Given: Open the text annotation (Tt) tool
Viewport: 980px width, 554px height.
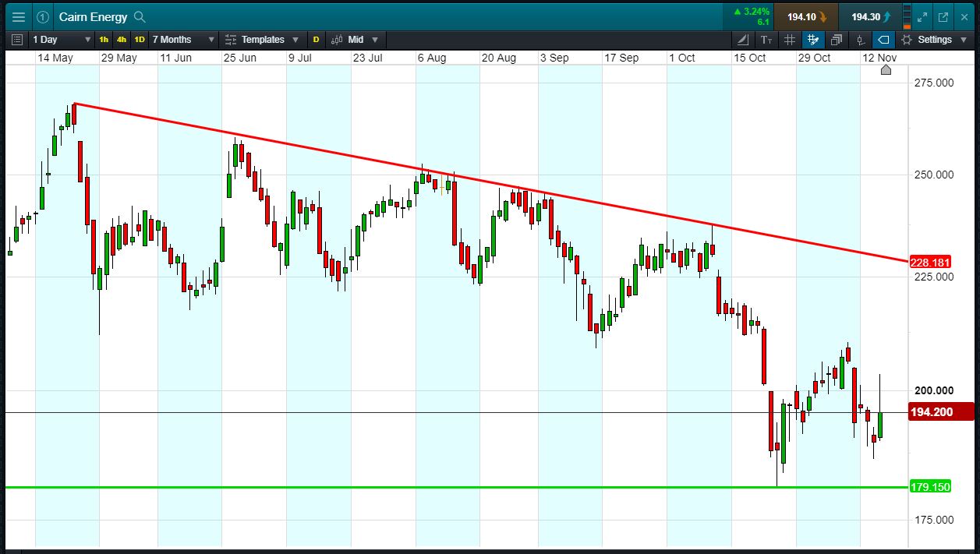Looking at the screenshot, I should [x=766, y=39].
